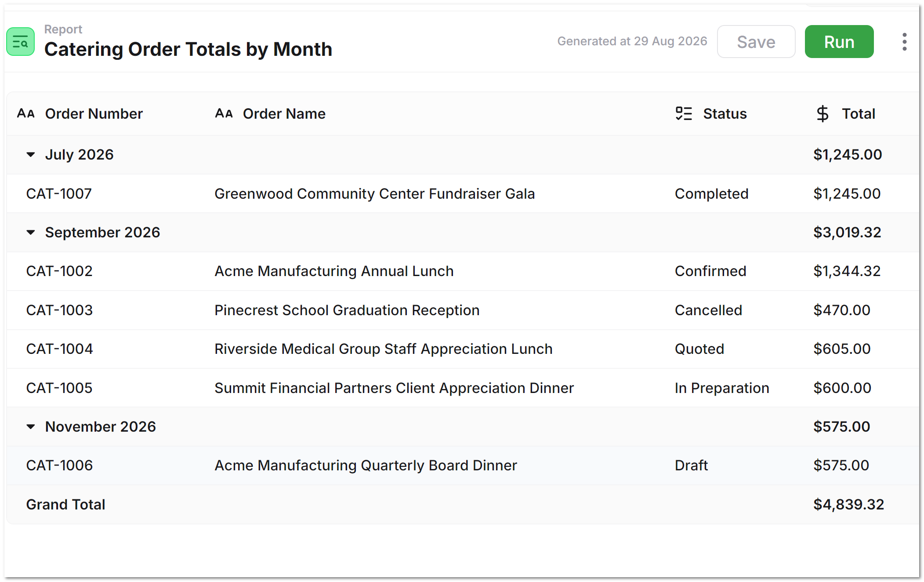Click the $1,344.32 total cell
This screenshot has width=924, height=582.
click(x=847, y=271)
